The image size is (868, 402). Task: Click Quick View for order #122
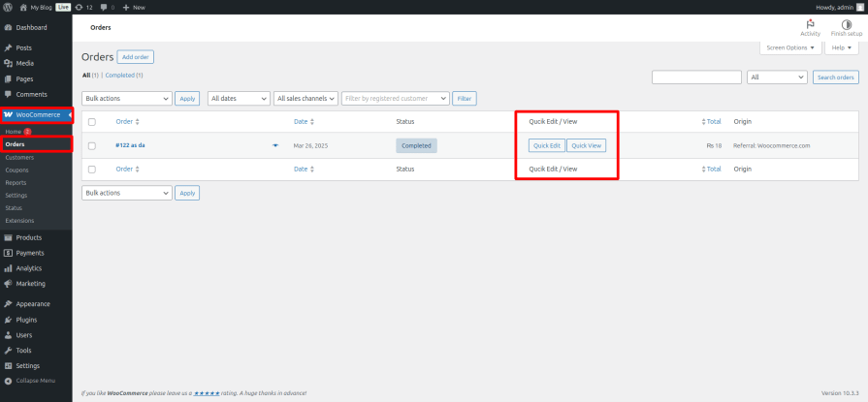pos(586,145)
